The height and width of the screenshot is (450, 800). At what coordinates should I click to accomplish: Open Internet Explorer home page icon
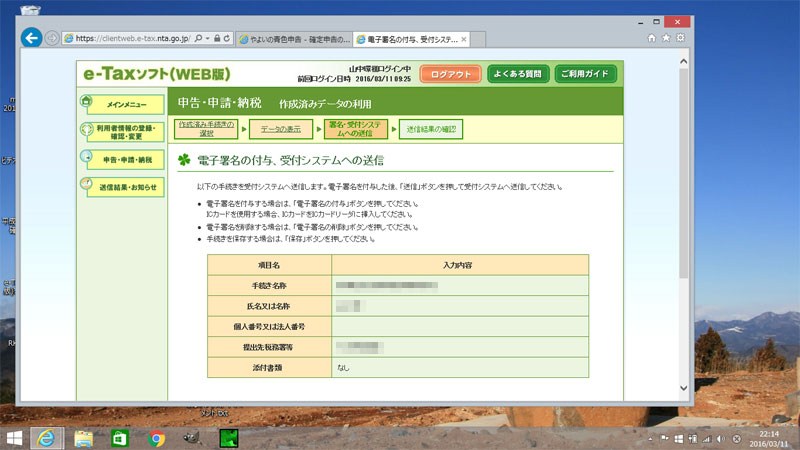pos(652,38)
